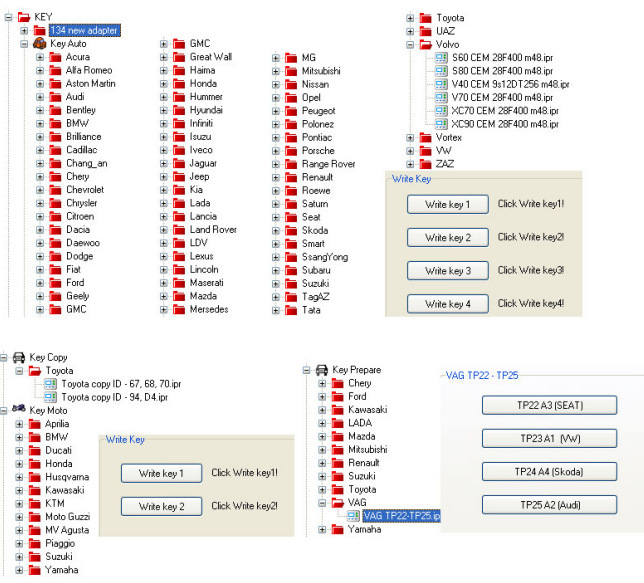Click the Maserati folder icon
The width and height of the screenshot is (644, 583).
tap(179, 283)
